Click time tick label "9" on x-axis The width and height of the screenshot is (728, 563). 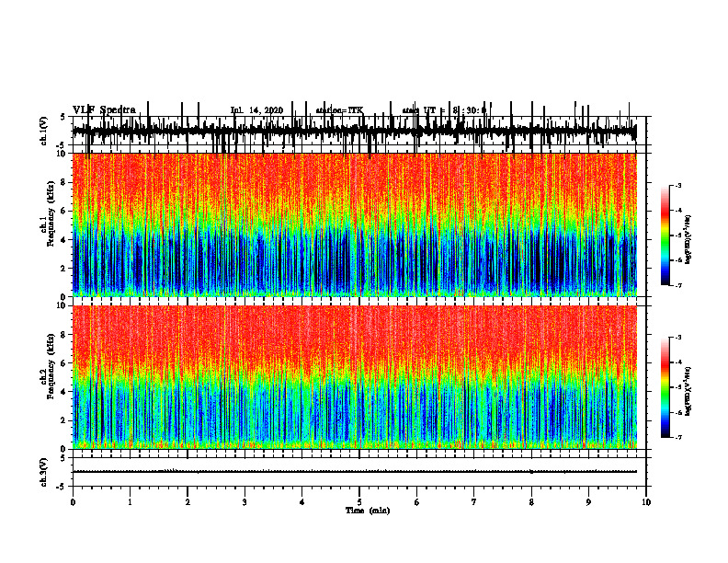tap(588, 502)
